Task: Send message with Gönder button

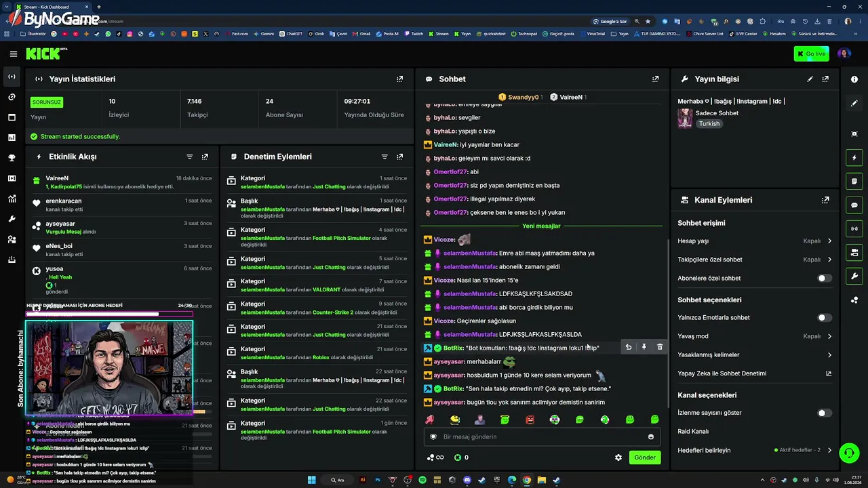Action: pos(644,457)
